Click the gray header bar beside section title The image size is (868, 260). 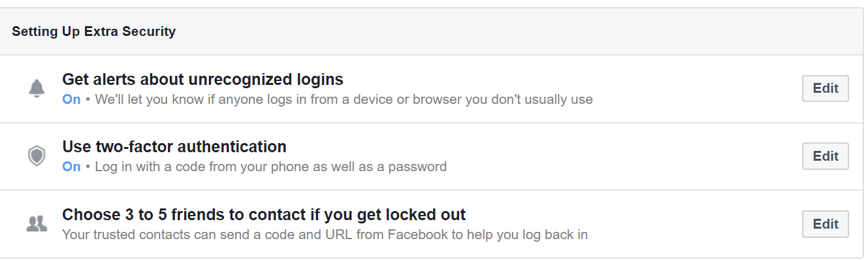point(516,31)
